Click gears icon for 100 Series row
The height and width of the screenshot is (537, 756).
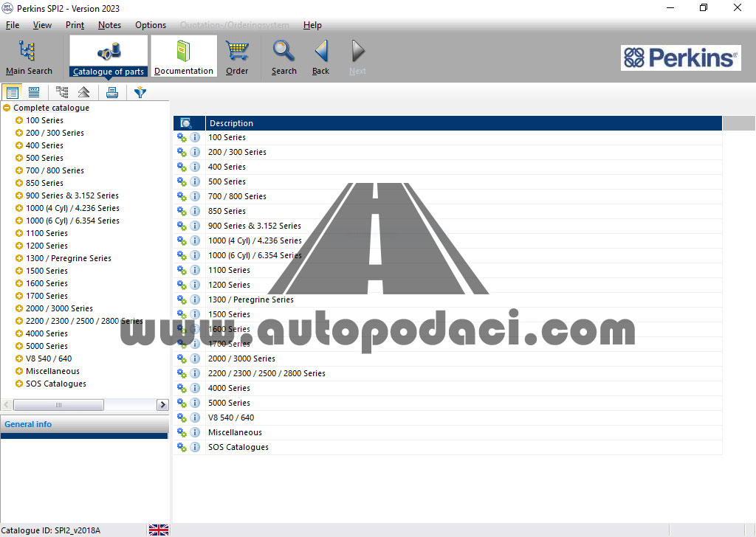(x=182, y=137)
